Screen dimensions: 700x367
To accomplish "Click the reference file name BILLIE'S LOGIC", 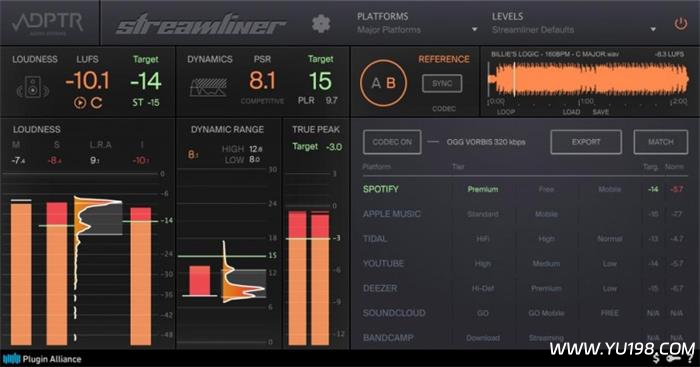I will point(555,54).
